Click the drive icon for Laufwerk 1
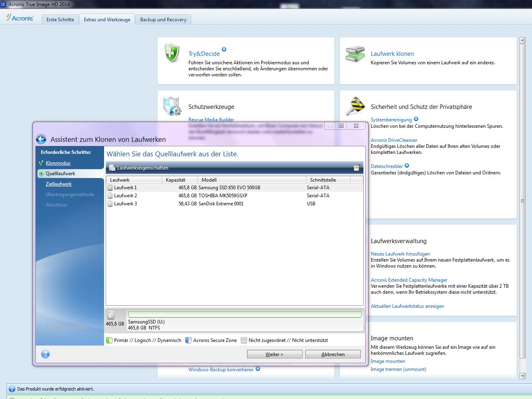Viewport: 532px width, 399px height. (x=110, y=188)
